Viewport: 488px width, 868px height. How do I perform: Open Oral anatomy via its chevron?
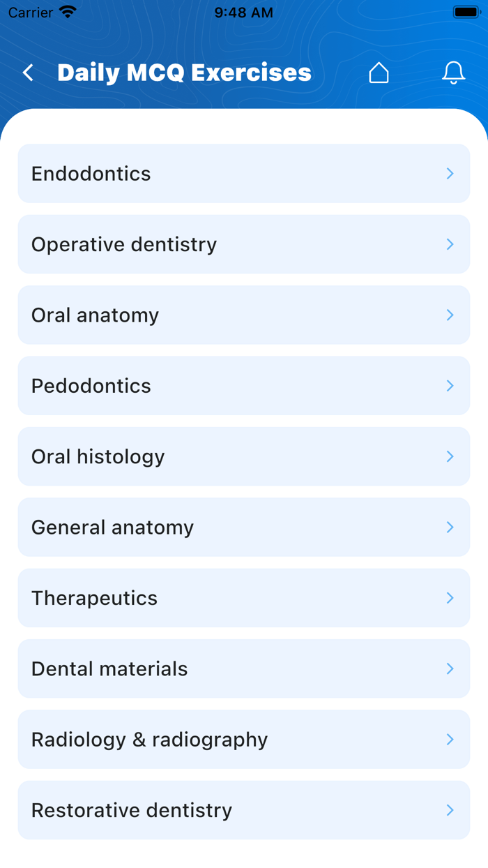tap(450, 315)
